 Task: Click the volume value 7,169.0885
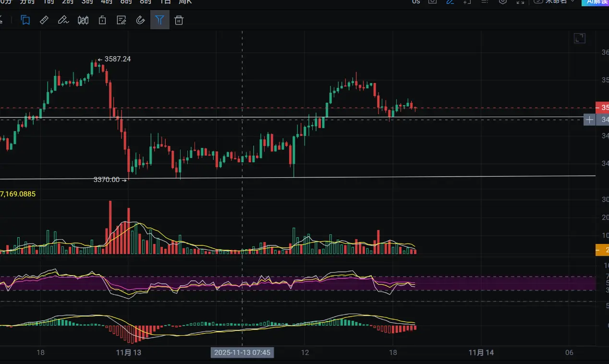click(x=18, y=194)
